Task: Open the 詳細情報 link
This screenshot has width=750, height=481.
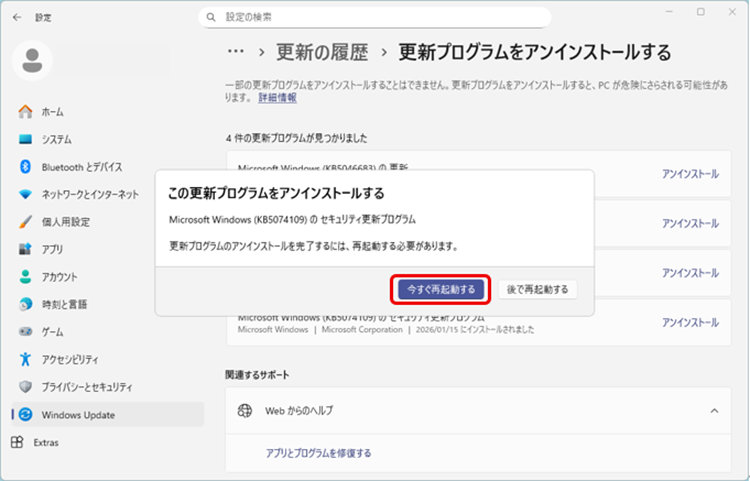Action: [x=277, y=98]
